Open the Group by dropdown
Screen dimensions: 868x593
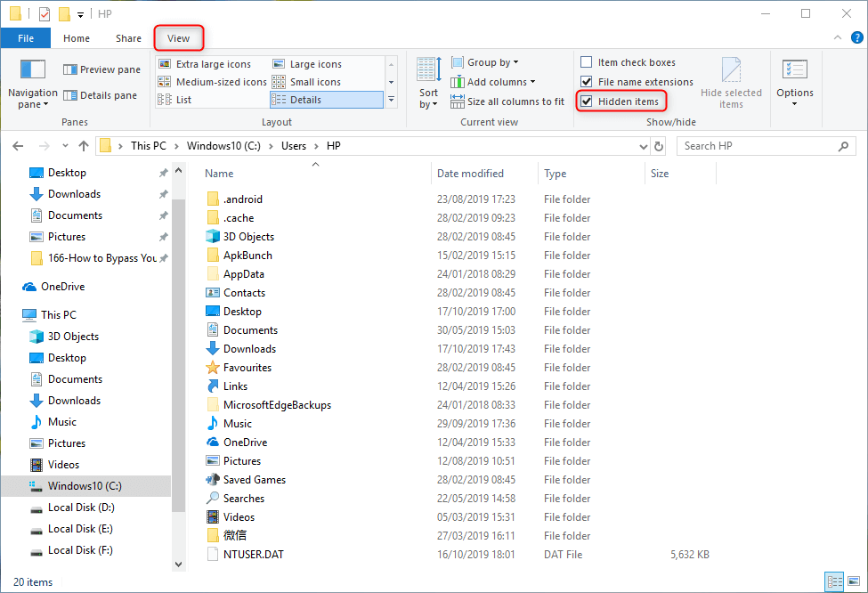[x=485, y=62]
